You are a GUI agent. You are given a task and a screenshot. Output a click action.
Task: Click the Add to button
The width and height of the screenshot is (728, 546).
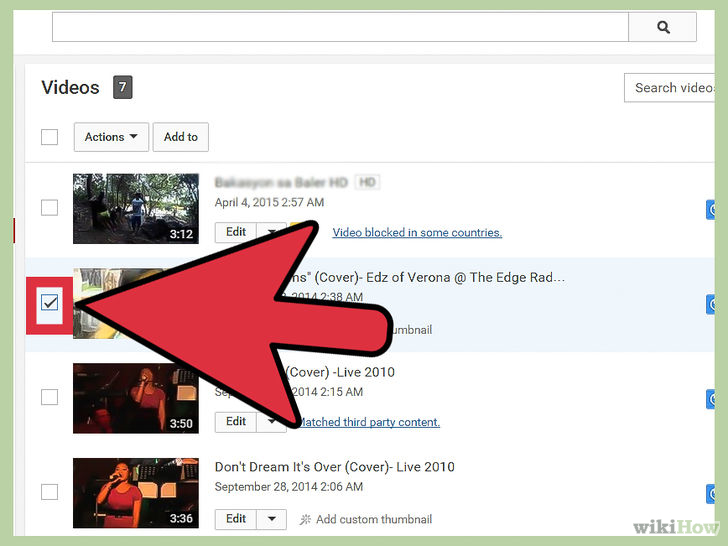point(181,137)
